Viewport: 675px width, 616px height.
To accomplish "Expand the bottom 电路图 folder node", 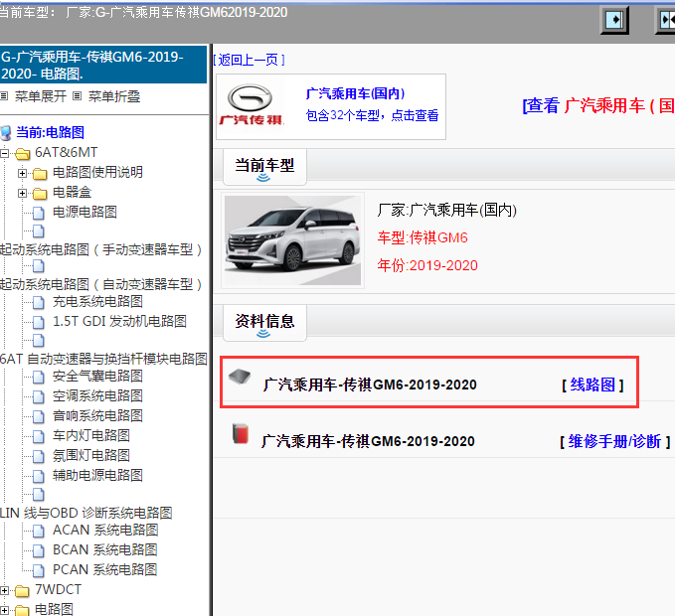I will tap(4, 610).
